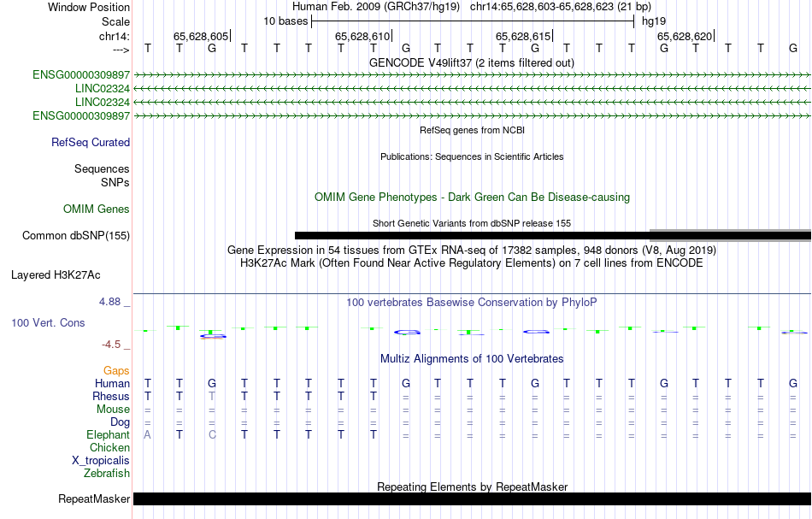The width and height of the screenshot is (812, 519).
Task: Click the lower LINC02324 transcript label
Action: point(102,102)
